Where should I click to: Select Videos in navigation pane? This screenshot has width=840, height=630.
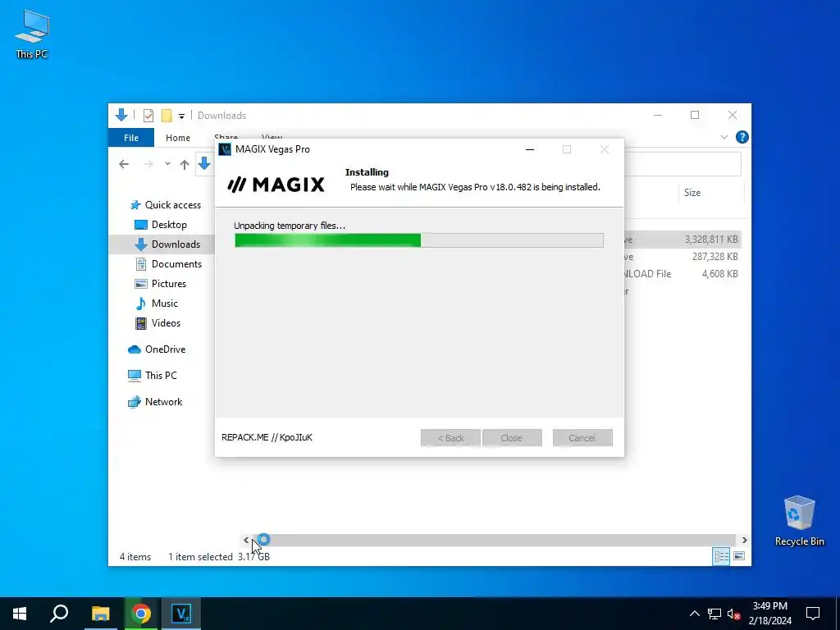click(157, 323)
